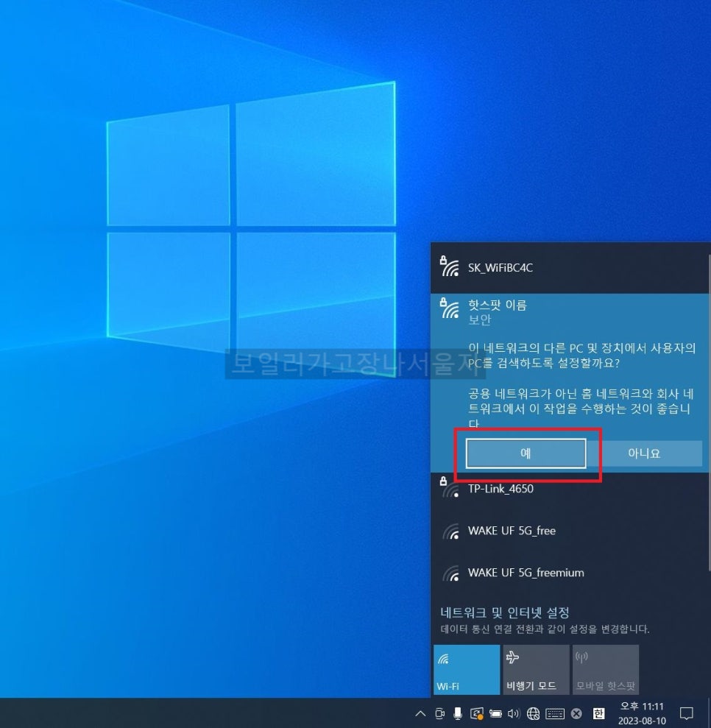The image size is (711, 728).
Task: Click the microphone tray icon
Action: click(458, 713)
